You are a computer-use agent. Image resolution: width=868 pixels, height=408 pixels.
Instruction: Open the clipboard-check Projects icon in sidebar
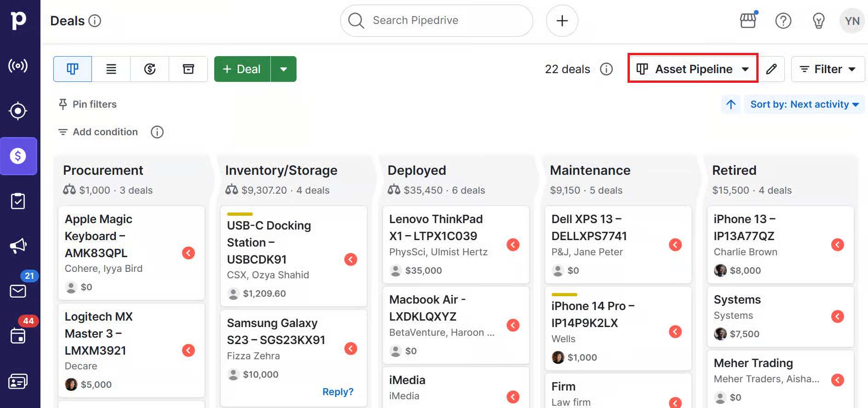[x=18, y=201]
